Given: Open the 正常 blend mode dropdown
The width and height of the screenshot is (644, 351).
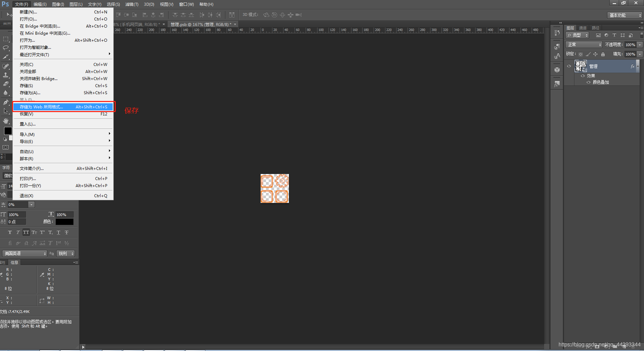Looking at the screenshot, I should [x=584, y=44].
